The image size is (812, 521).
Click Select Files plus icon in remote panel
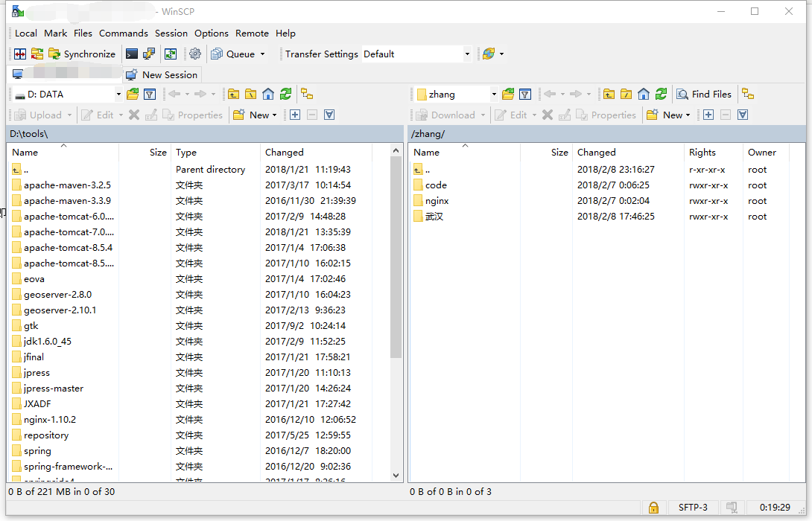[708, 115]
